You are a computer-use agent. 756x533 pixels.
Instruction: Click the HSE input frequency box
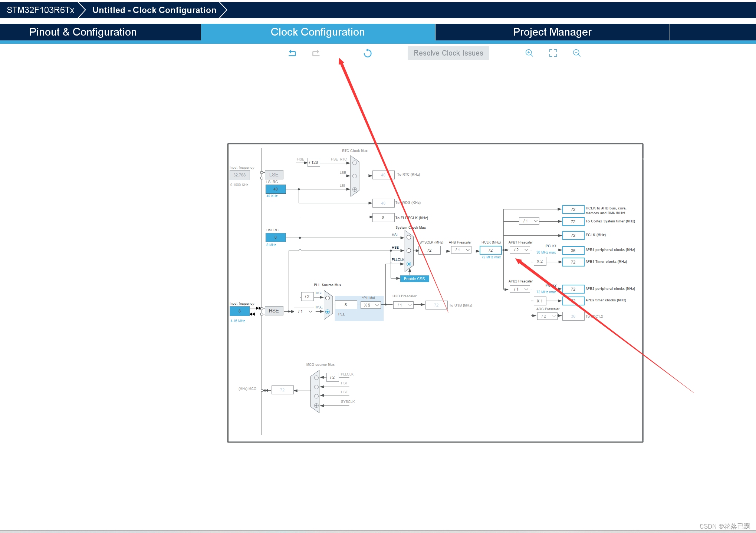[240, 311]
